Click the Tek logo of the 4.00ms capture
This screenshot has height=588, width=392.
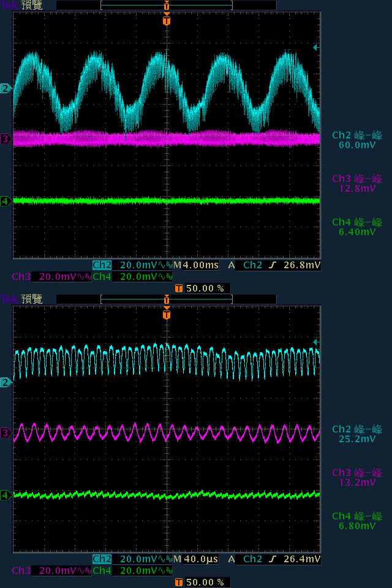point(9,6)
